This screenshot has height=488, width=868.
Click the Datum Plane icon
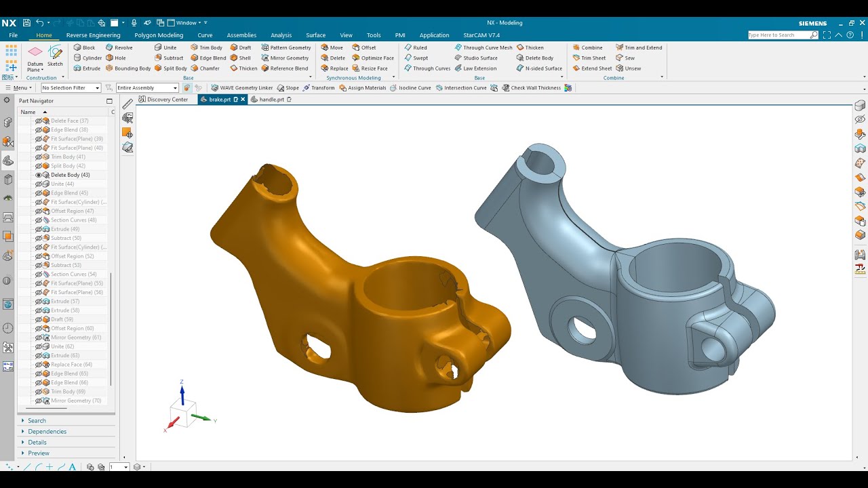(35, 52)
